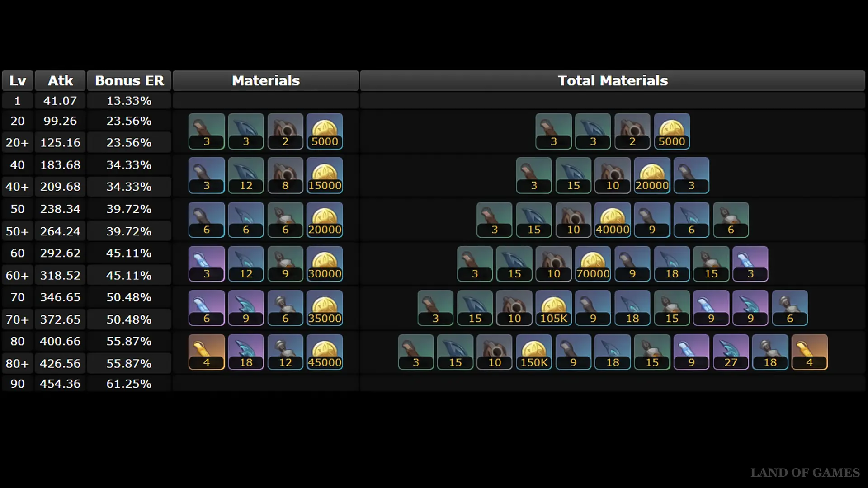The width and height of the screenshot is (868, 488).
Task: Click the teal material labeled 12 in 40+ Materials row
Action: (246, 175)
